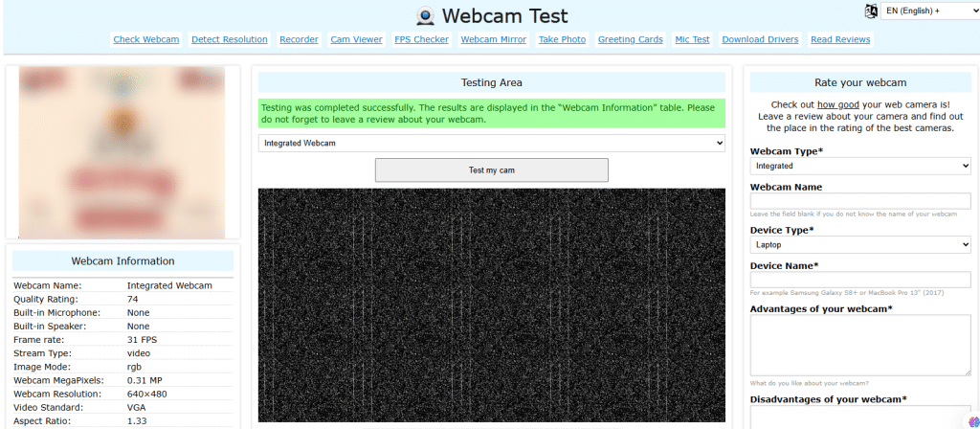
Task: Open the FPS Checker tool
Action: 421,39
